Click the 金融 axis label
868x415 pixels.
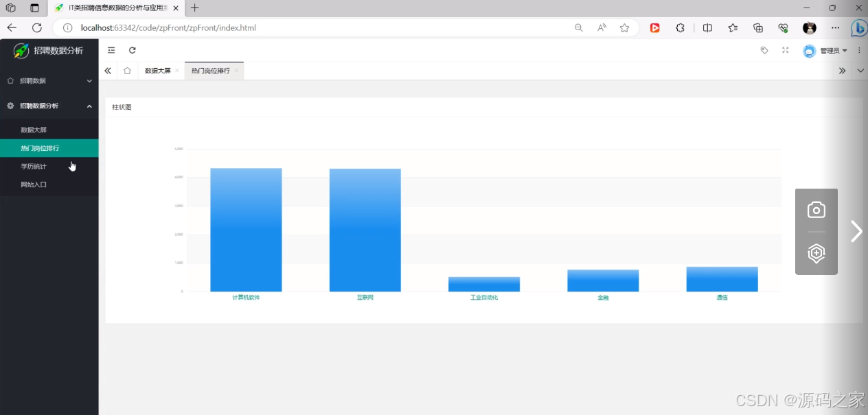(x=603, y=298)
